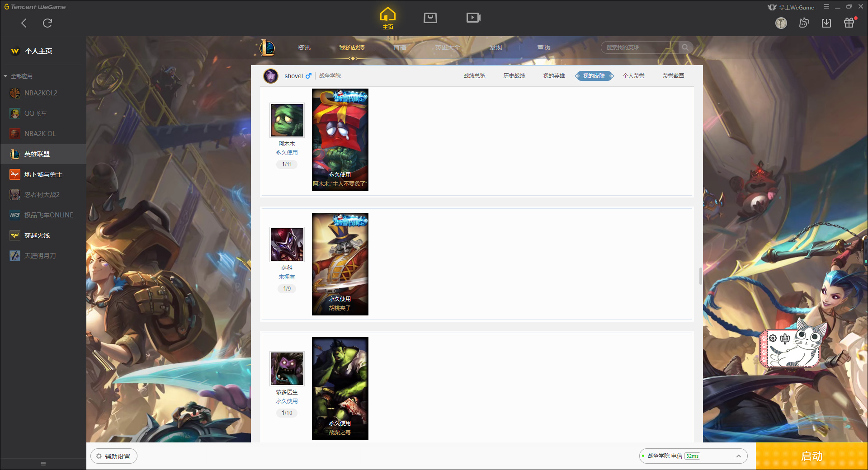Open the 我的战绩 tab
868x470 pixels.
coord(352,47)
